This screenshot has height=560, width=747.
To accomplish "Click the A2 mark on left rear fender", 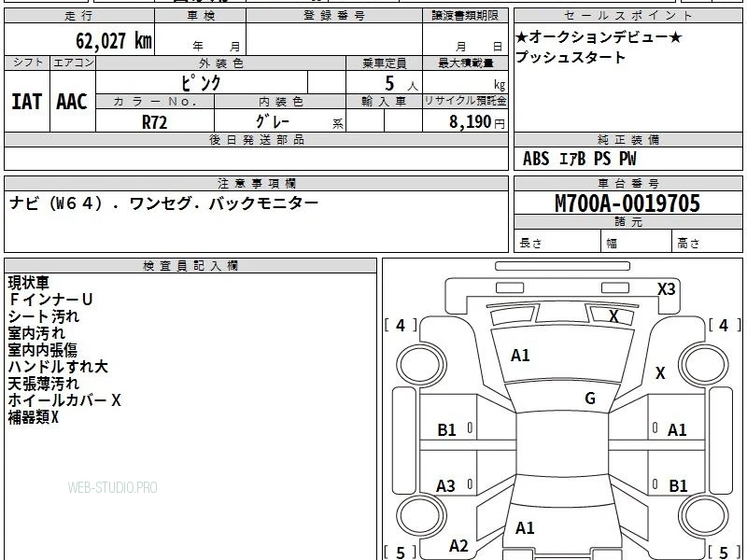I will click(458, 546).
